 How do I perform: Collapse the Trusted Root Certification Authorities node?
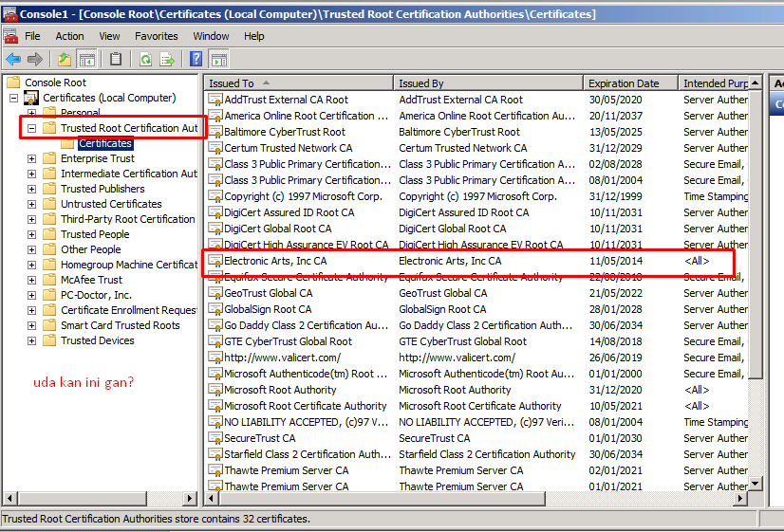[32, 128]
